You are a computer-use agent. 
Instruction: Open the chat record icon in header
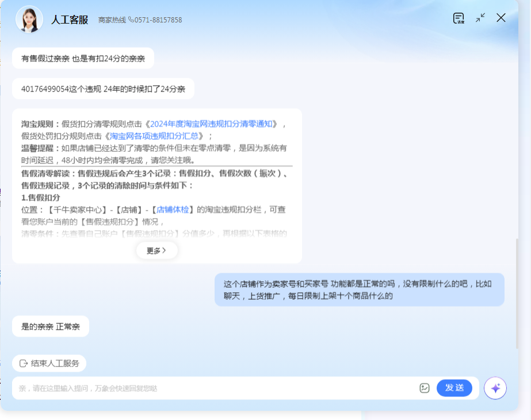(459, 18)
